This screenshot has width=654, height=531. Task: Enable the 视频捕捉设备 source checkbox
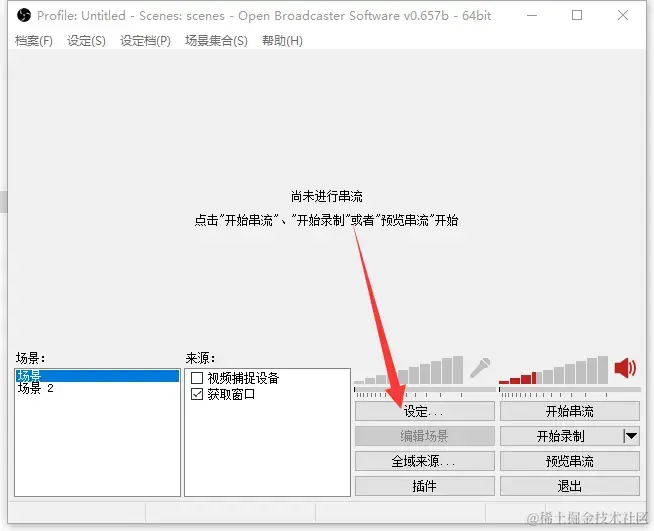(197, 378)
